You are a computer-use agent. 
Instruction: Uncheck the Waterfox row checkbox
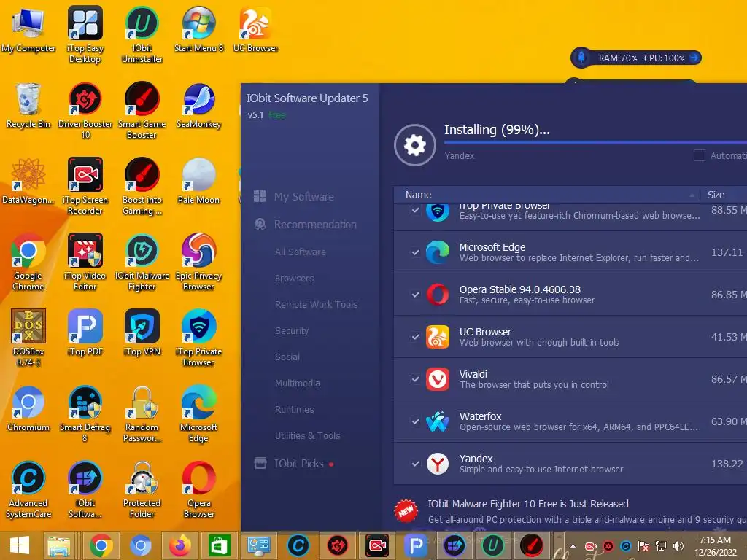point(415,421)
